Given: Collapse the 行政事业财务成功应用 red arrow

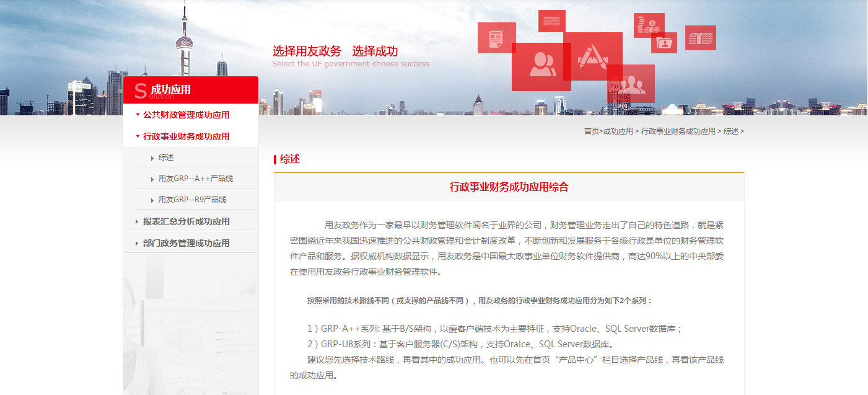Looking at the screenshot, I should pyautogui.click(x=138, y=136).
